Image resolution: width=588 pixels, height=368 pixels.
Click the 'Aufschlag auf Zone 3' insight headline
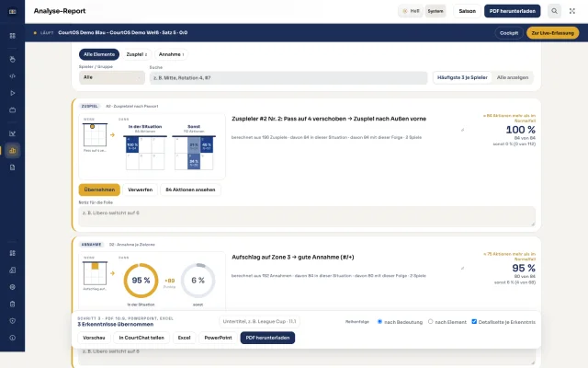[x=293, y=258]
